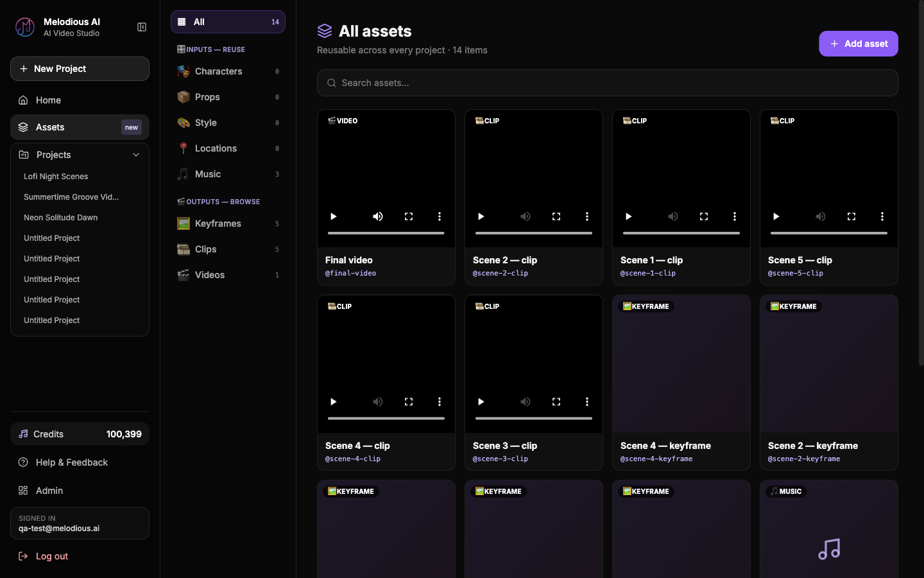Open the Lofi Night Scenes project
The image size is (924, 578).
[56, 177]
